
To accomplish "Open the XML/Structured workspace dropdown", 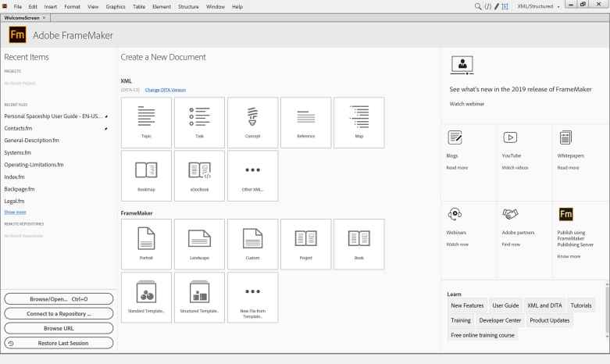I will (539, 6).
